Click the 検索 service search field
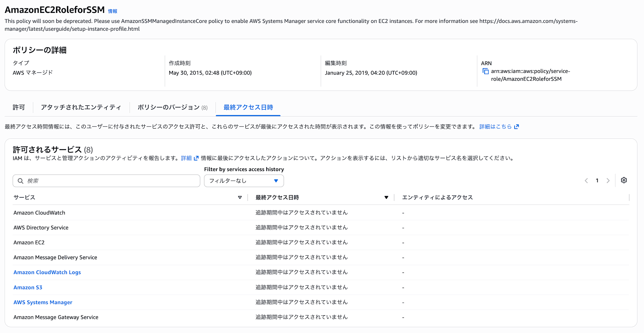 pos(106,181)
